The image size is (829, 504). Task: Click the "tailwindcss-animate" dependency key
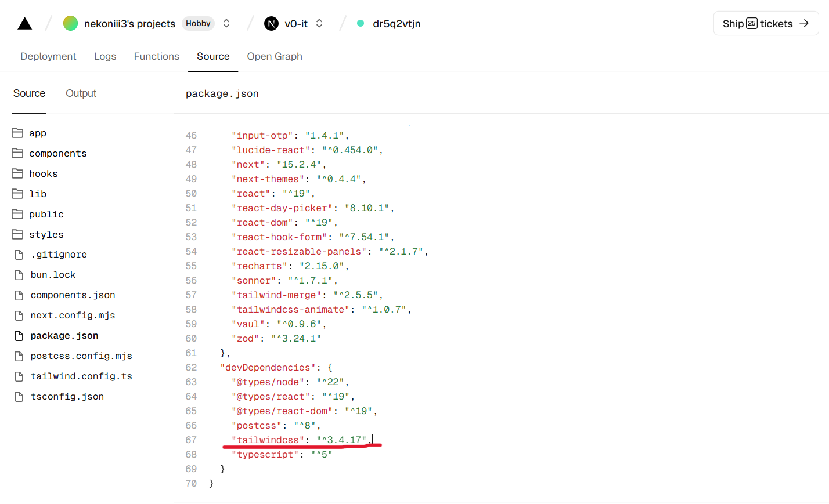click(x=290, y=310)
